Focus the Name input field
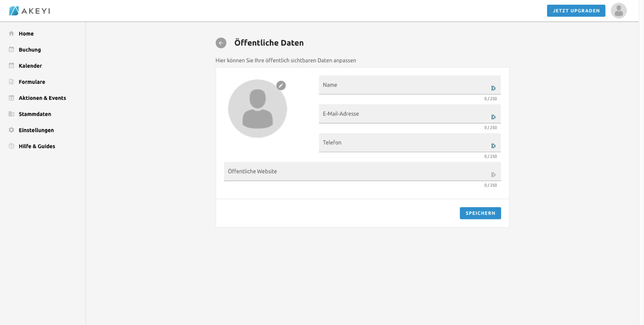 coord(403,85)
